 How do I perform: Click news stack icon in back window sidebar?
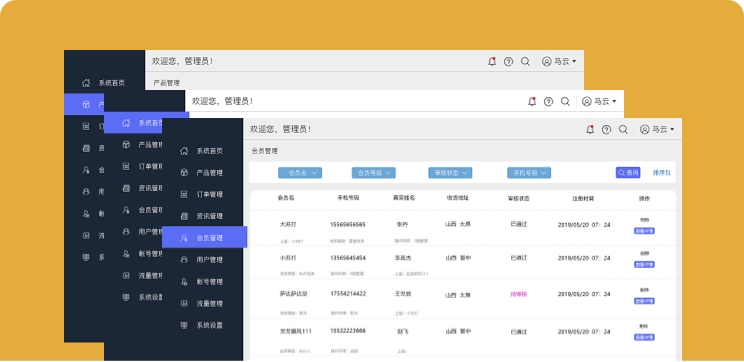click(86, 148)
